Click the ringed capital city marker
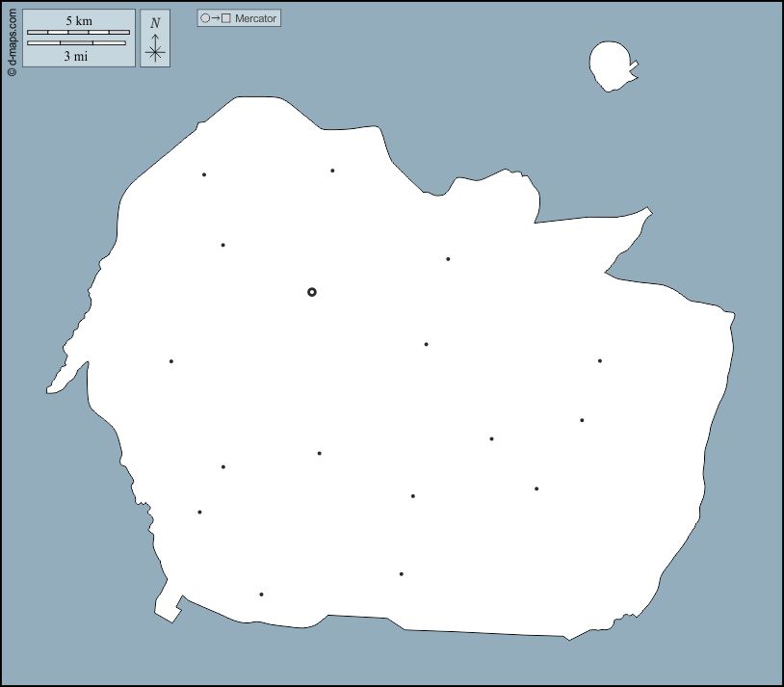The width and height of the screenshot is (784, 687). pyautogui.click(x=311, y=292)
